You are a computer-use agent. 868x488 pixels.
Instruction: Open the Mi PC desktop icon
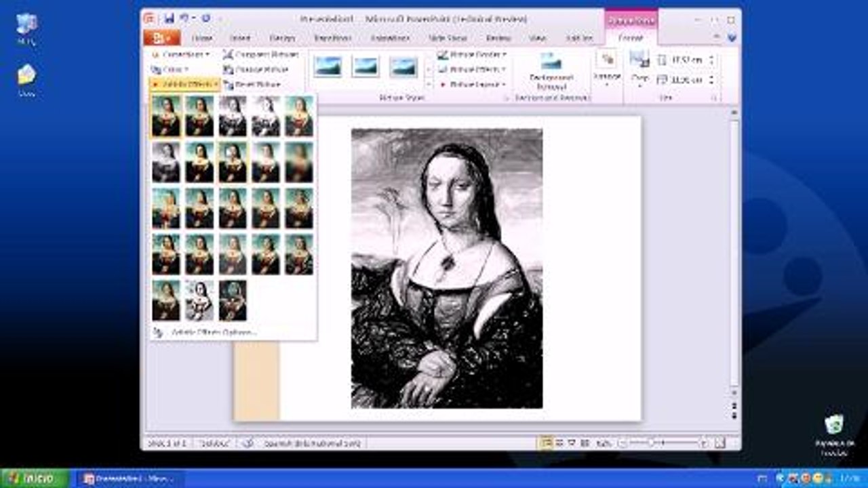tap(27, 28)
